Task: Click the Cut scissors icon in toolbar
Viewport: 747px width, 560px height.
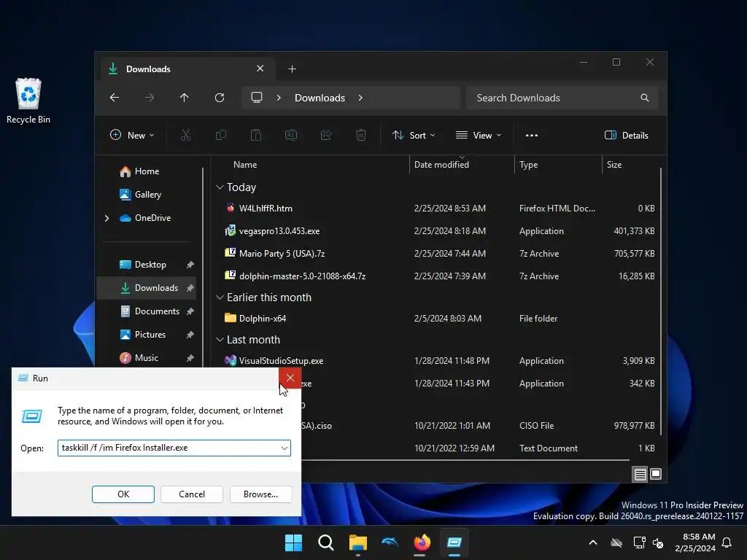Action: point(186,135)
